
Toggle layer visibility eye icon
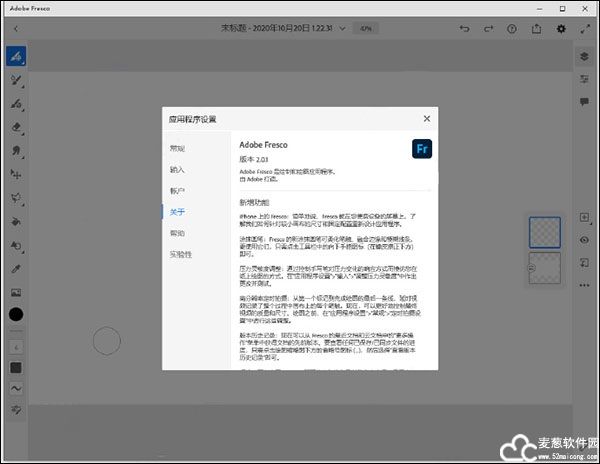click(584, 240)
